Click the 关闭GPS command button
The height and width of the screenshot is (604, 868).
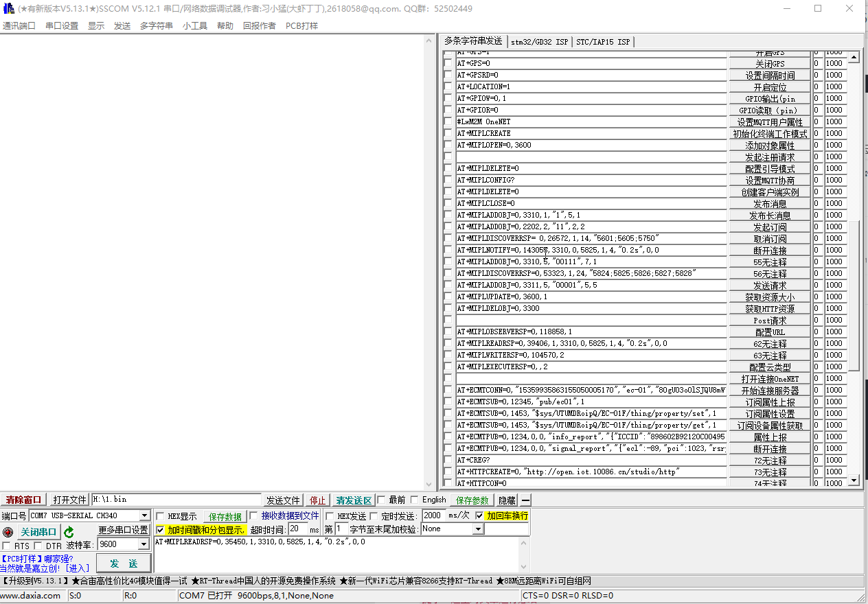(770, 64)
